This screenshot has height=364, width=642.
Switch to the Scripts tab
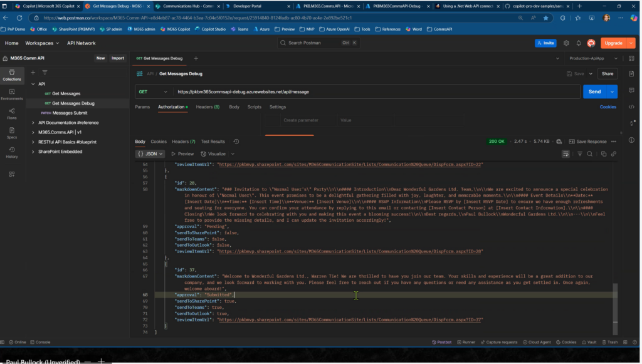click(255, 107)
